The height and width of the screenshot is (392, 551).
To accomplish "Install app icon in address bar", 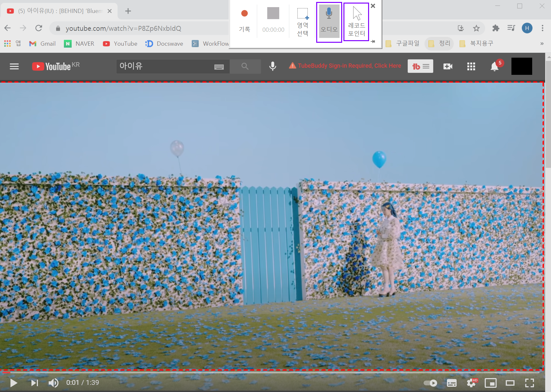I will [x=461, y=28].
